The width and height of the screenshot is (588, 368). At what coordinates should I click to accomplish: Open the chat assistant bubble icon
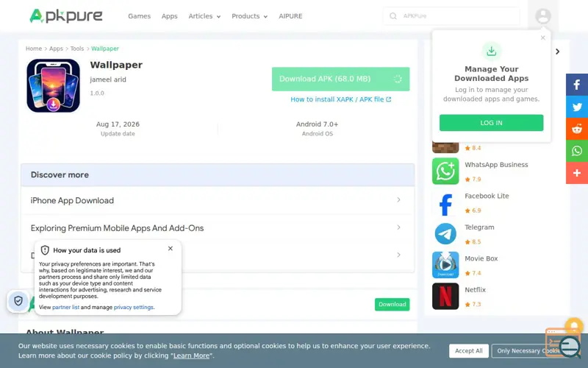(x=569, y=346)
